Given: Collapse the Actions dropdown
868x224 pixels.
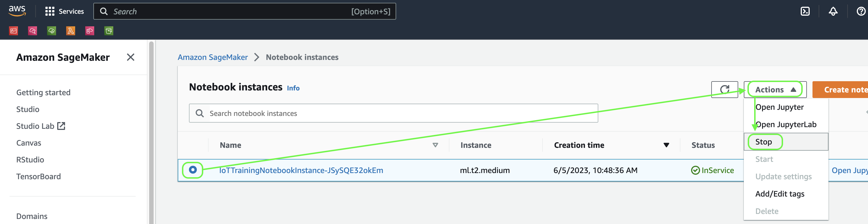Looking at the screenshot, I should [775, 90].
